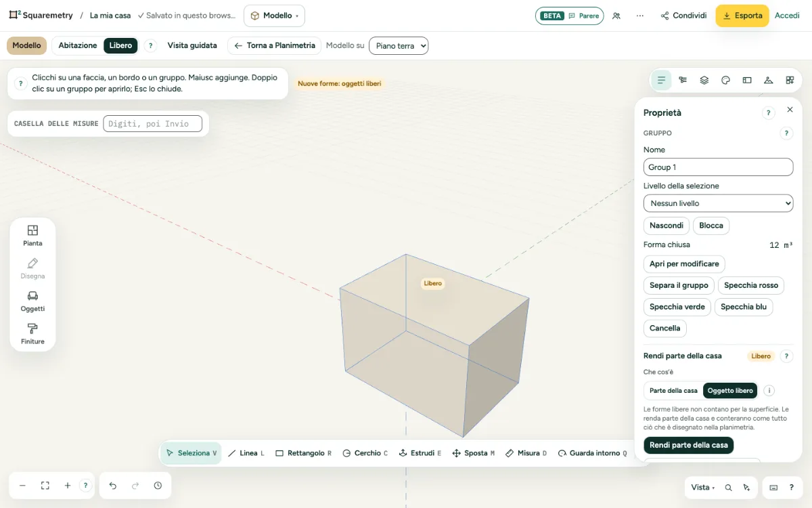
Task: Open the stacked layers panel icon
Action: coord(704,80)
